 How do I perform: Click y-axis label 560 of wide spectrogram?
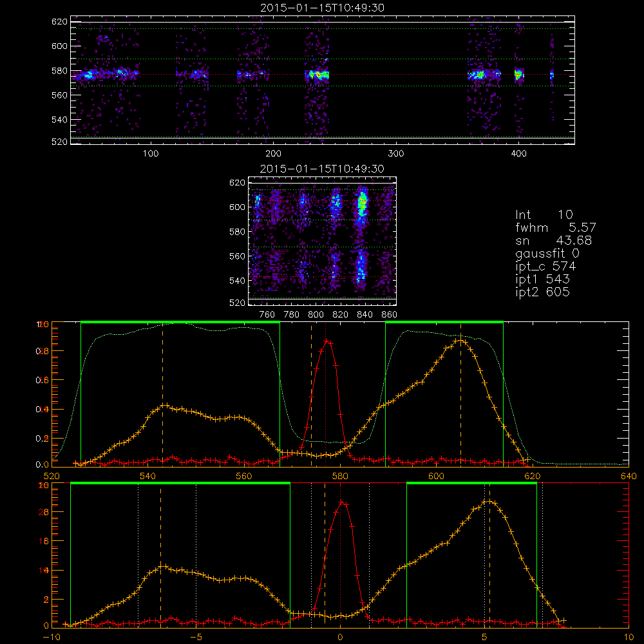click(x=59, y=95)
